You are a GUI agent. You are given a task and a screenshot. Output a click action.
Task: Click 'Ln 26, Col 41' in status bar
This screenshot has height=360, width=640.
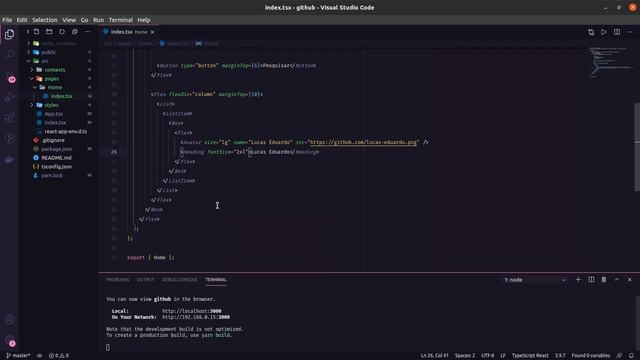tap(435, 356)
